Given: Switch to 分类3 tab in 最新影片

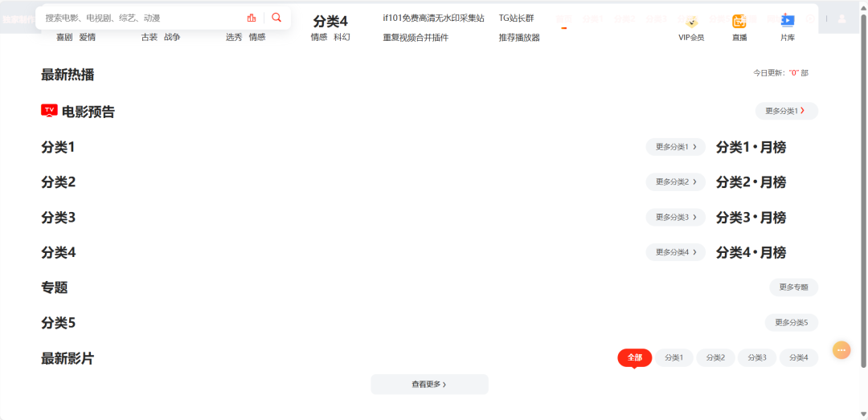Looking at the screenshot, I should coord(756,357).
